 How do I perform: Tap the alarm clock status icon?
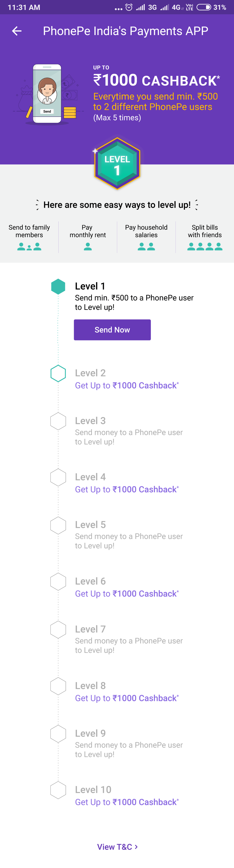pyautogui.click(x=129, y=7)
